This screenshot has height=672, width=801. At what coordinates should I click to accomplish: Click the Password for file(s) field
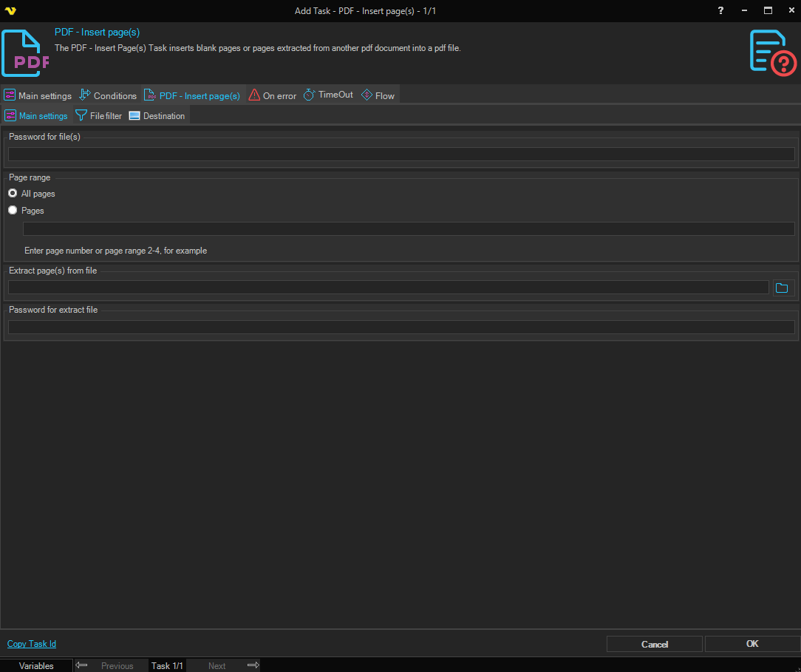coord(400,154)
